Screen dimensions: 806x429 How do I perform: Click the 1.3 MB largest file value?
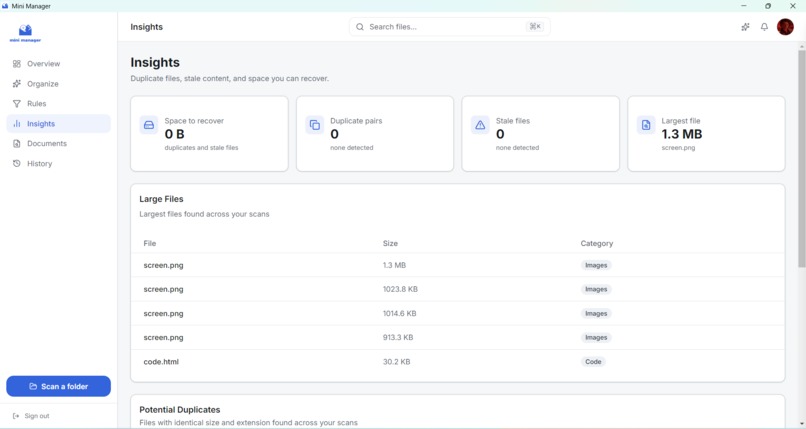click(682, 134)
